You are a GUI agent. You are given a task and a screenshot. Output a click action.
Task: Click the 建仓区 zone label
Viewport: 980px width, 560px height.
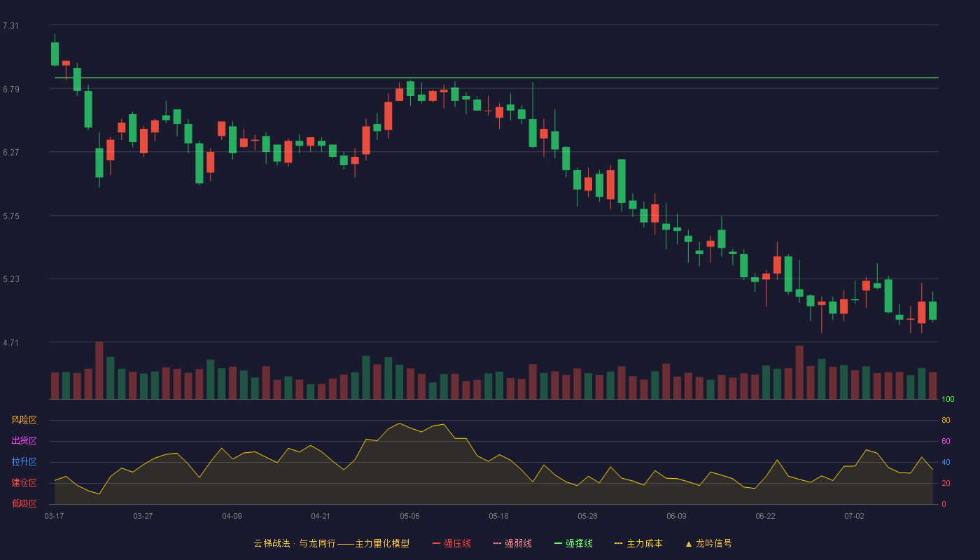24,483
